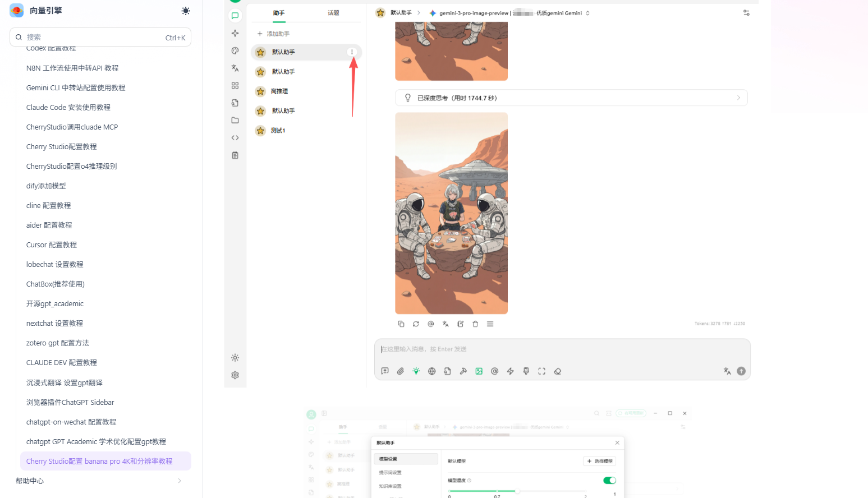Click the edit-note icon below image
868x498 pixels.
pos(461,324)
